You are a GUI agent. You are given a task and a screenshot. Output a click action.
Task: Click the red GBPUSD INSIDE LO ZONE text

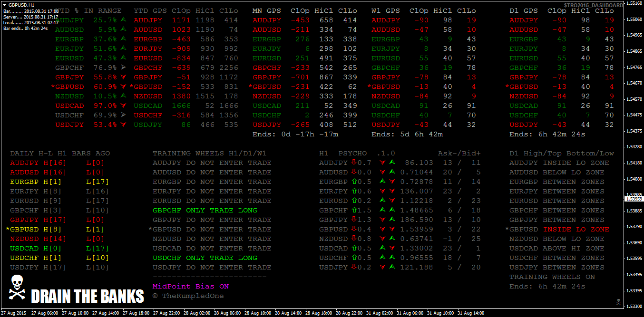(x=576, y=230)
